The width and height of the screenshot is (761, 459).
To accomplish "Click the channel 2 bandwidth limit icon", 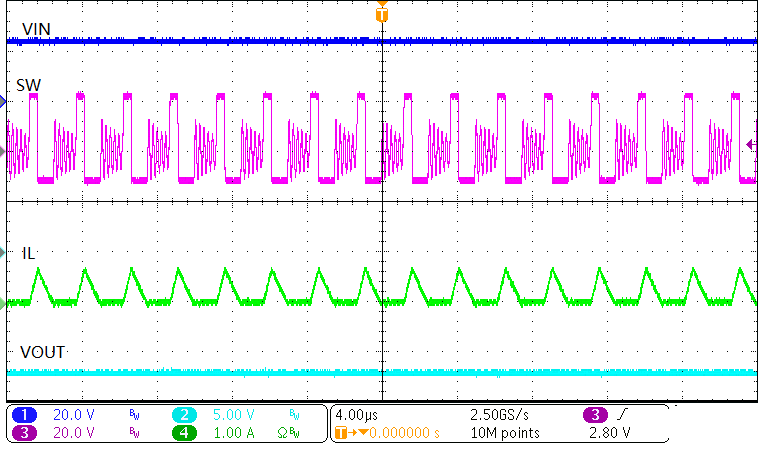I will click(x=295, y=415).
